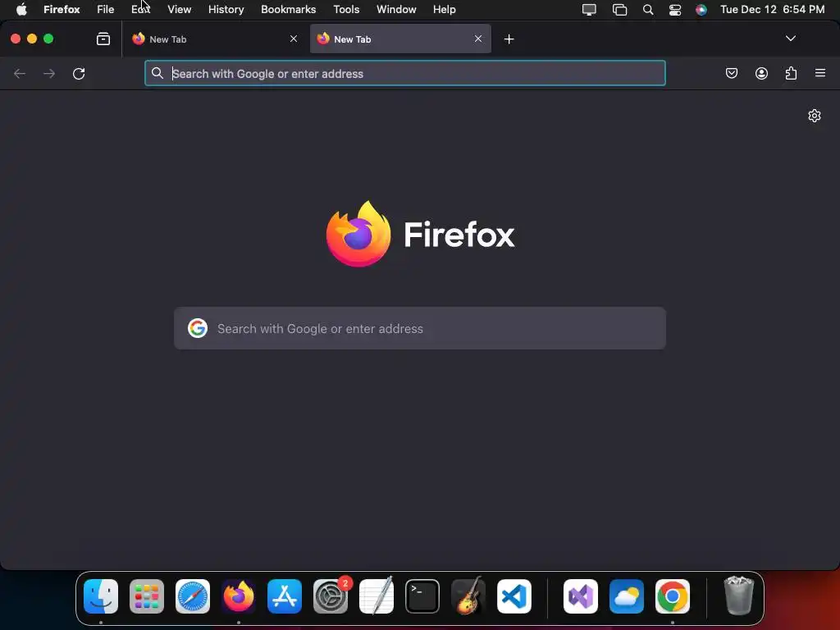Open the Tools menu
The height and width of the screenshot is (630, 840).
point(346,10)
